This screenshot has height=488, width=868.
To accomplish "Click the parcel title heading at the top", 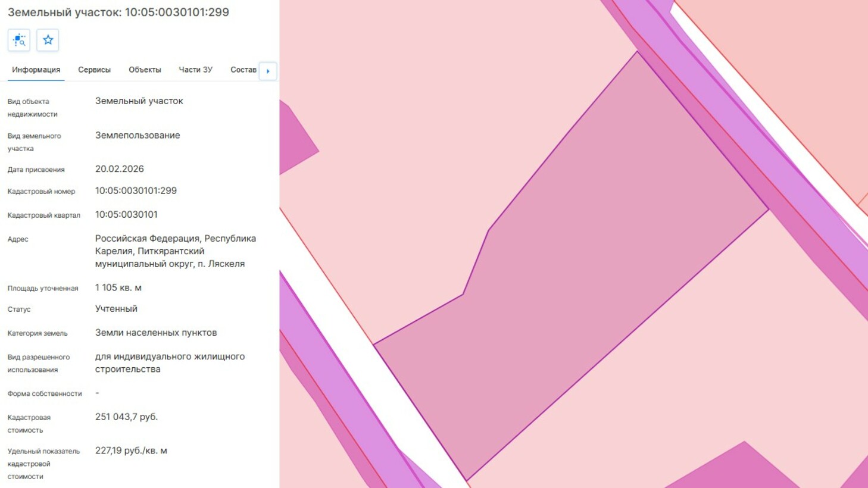I will pyautogui.click(x=118, y=12).
